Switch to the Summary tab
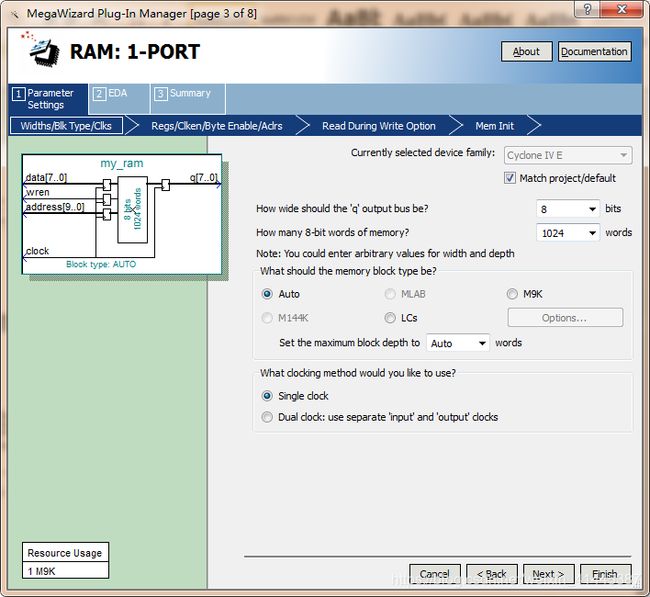This screenshot has width=650, height=597. coord(188,99)
